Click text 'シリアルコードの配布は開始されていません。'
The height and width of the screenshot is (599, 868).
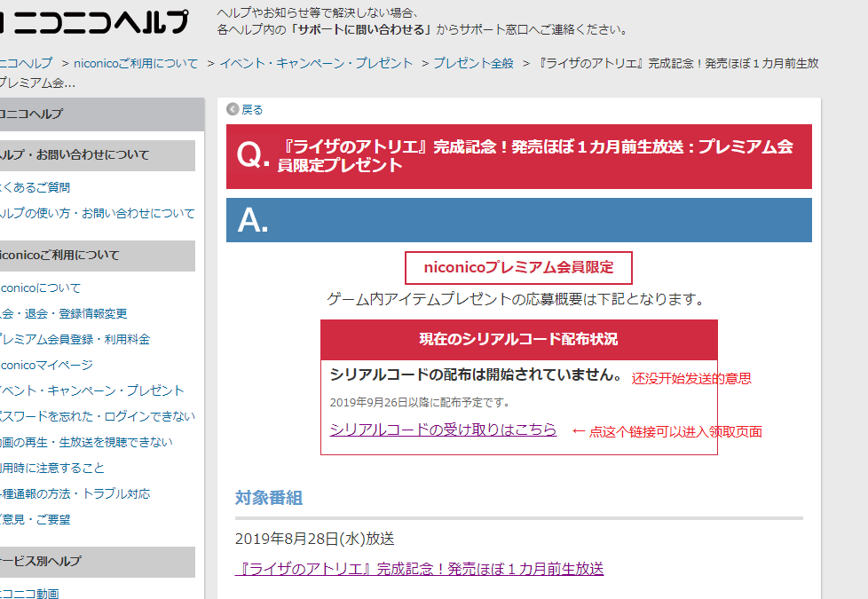[x=477, y=374]
